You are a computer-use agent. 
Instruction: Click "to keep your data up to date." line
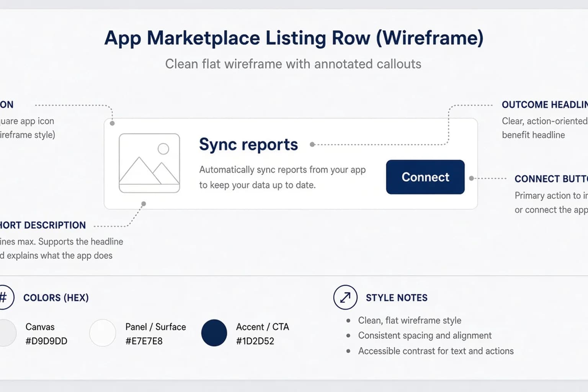tap(257, 185)
